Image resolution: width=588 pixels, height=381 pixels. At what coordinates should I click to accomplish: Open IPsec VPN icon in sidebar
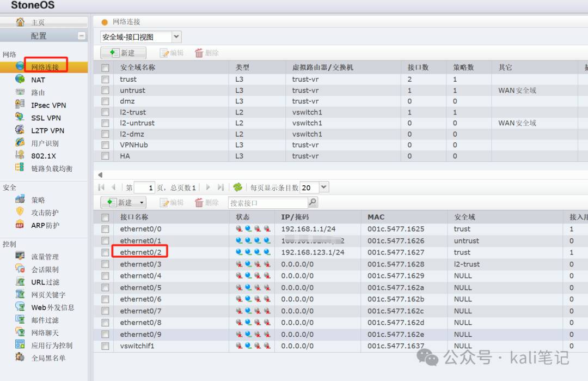point(20,104)
